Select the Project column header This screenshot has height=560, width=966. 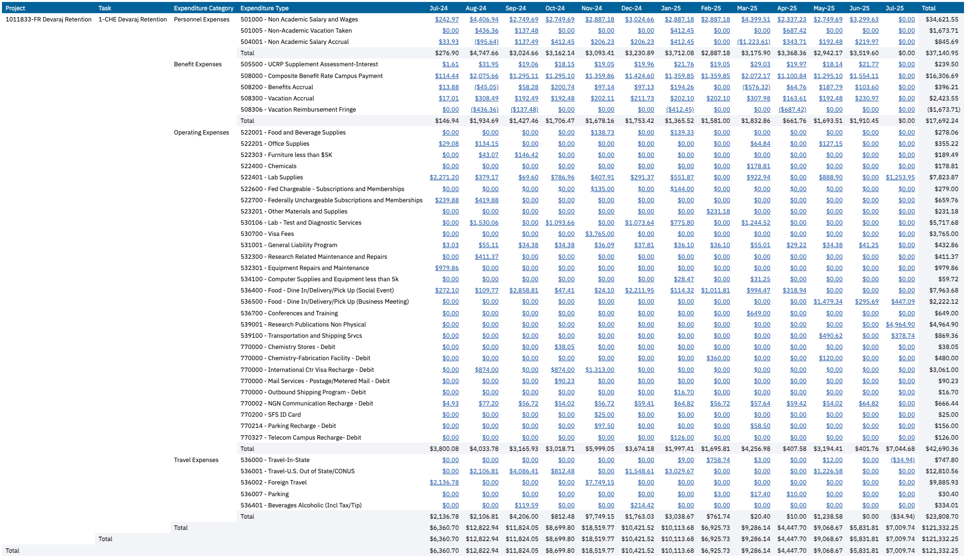point(15,8)
